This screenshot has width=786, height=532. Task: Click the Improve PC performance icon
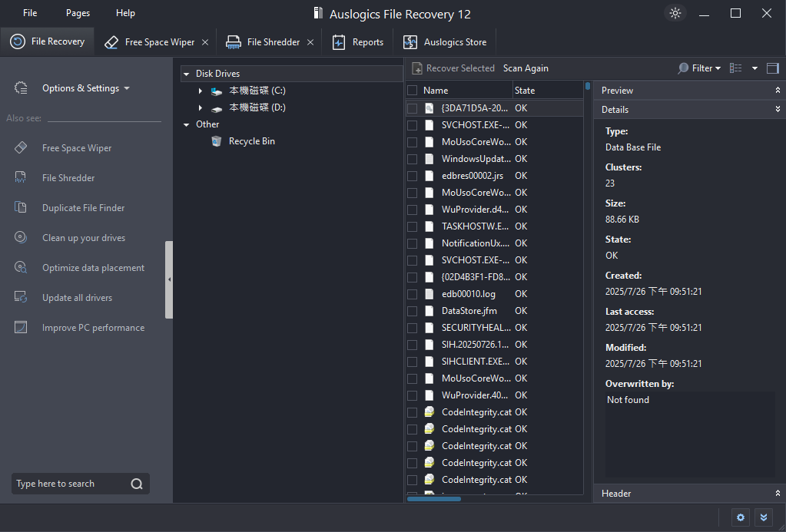coord(21,327)
